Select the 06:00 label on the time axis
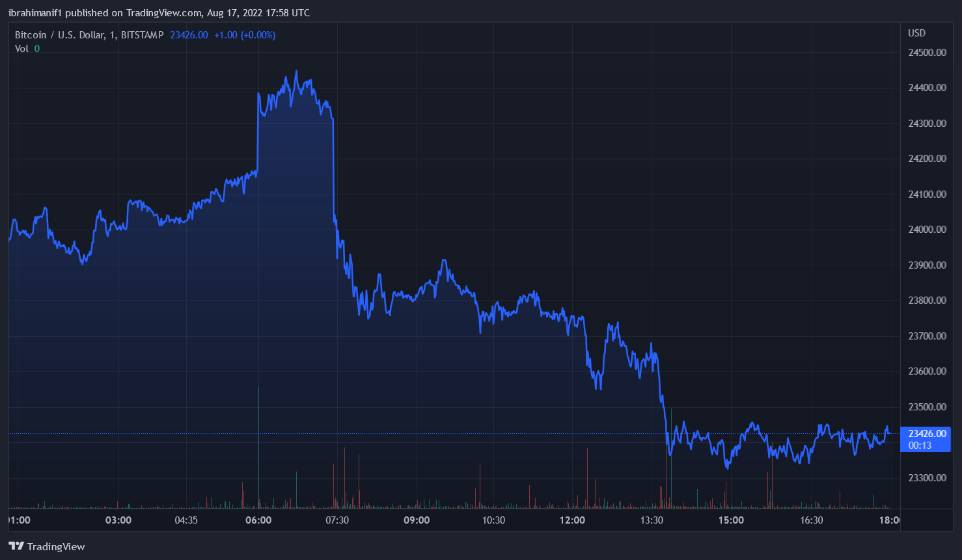The image size is (962, 560). pyautogui.click(x=259, y=520)
